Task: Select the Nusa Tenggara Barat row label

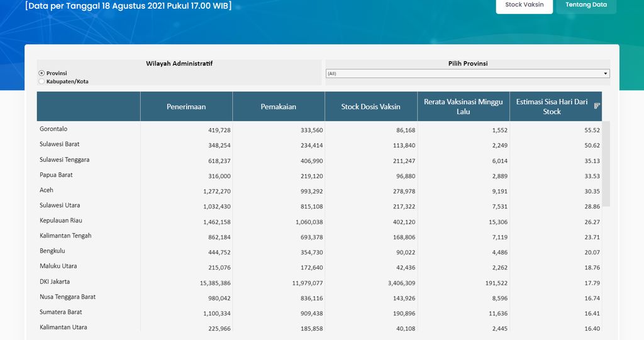Action: click(x=67, y=297)
